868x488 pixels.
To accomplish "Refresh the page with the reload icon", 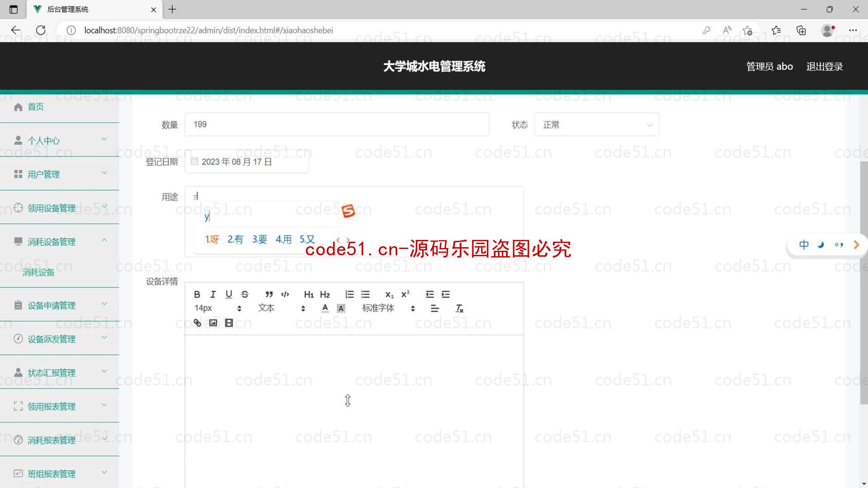I will coord(41,30).
